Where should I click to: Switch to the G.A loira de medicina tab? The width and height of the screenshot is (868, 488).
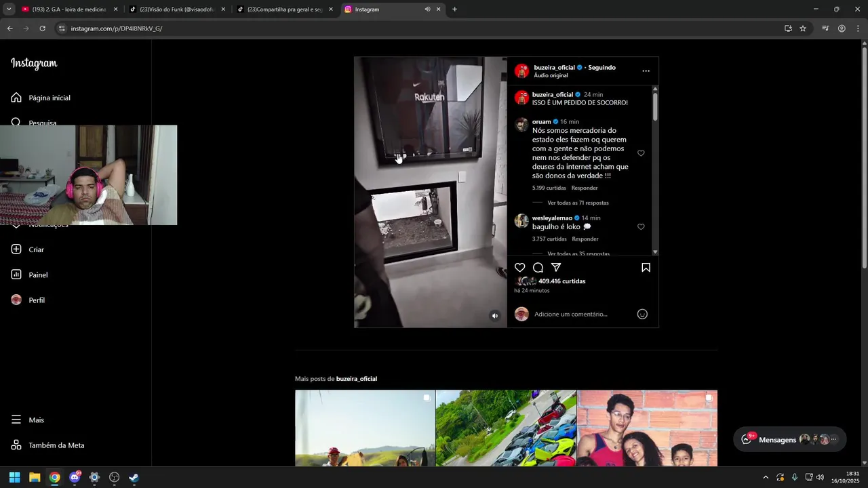tap(69, 9)
